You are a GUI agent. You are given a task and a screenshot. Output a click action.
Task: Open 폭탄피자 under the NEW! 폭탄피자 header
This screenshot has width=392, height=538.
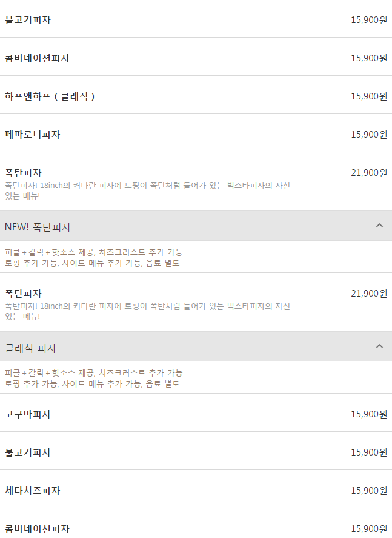23,294
